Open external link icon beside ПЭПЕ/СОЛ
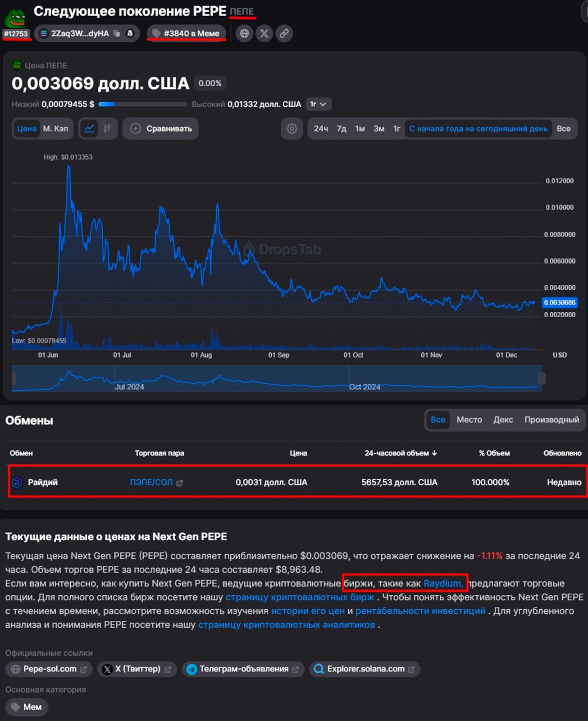The image size is (588, 721). click(179, 483)
